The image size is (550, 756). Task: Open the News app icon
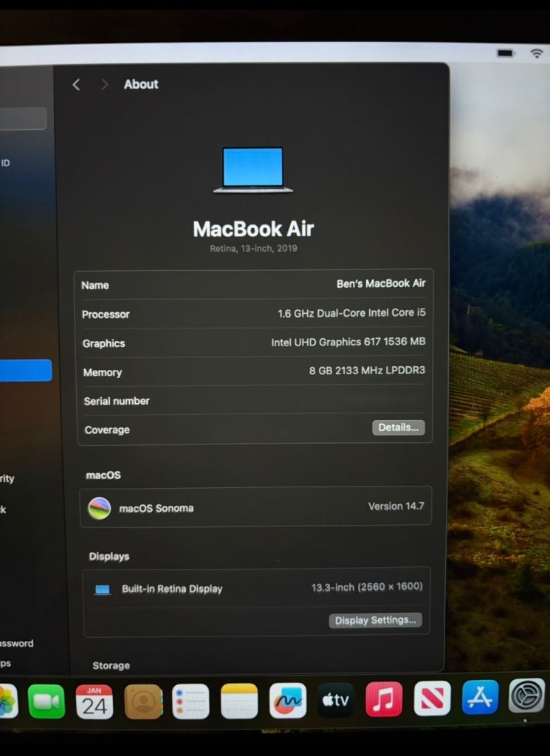(432, 698)
